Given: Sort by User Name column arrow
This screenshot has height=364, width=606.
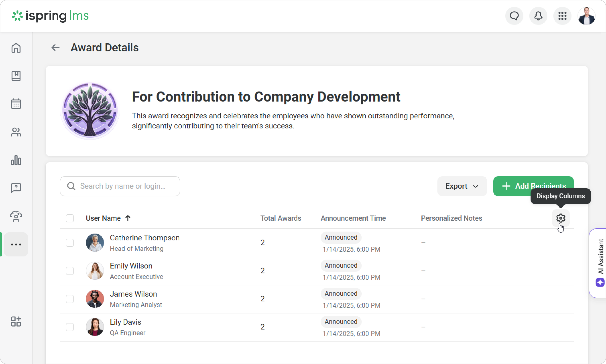Looking at the screenshot, I should 128,218.
